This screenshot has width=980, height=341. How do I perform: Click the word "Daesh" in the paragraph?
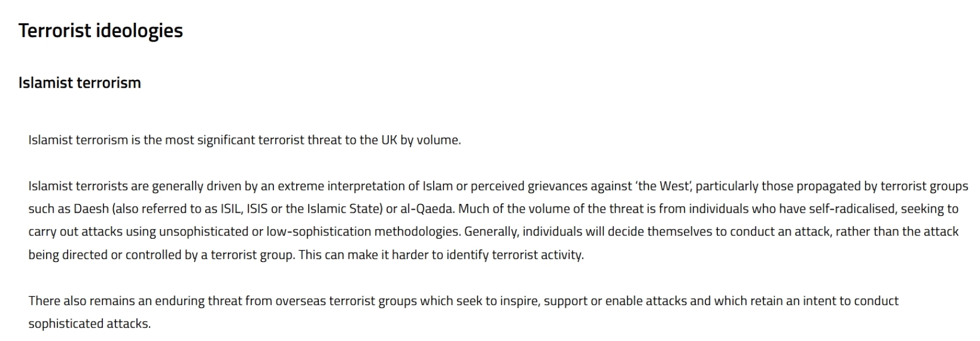click(91, 209)
